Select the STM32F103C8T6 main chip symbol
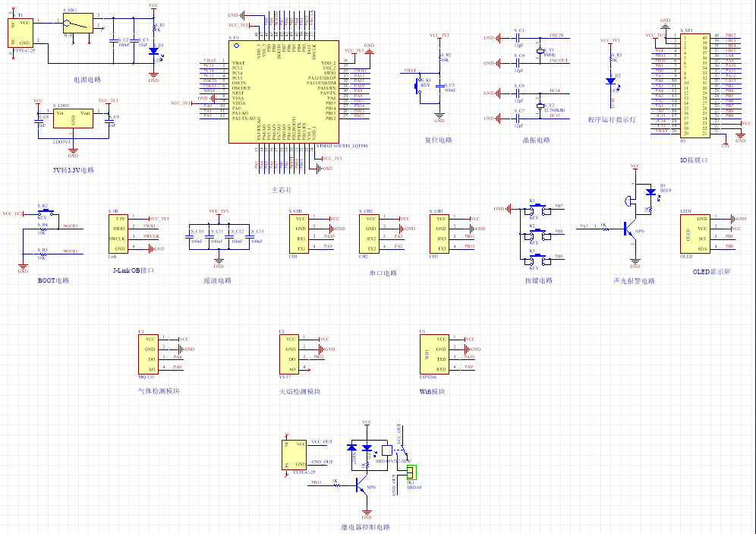This screenshot has height=534, width=756. point(284,92)
